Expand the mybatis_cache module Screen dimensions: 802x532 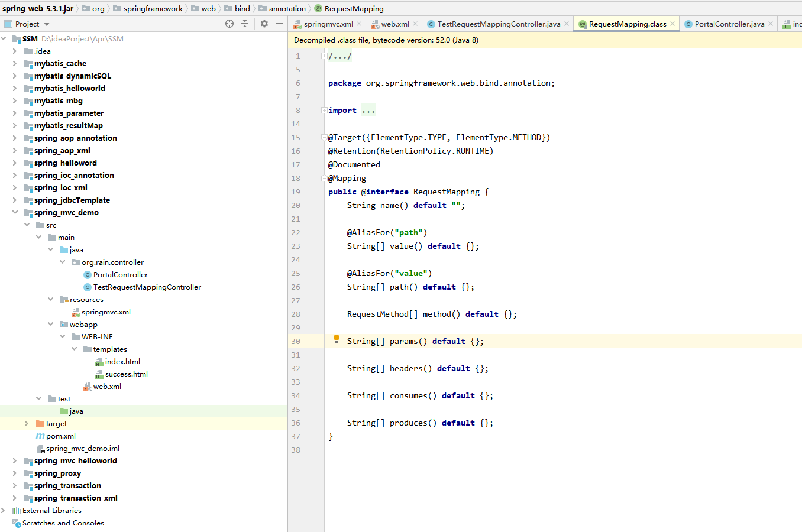point(15,63)
